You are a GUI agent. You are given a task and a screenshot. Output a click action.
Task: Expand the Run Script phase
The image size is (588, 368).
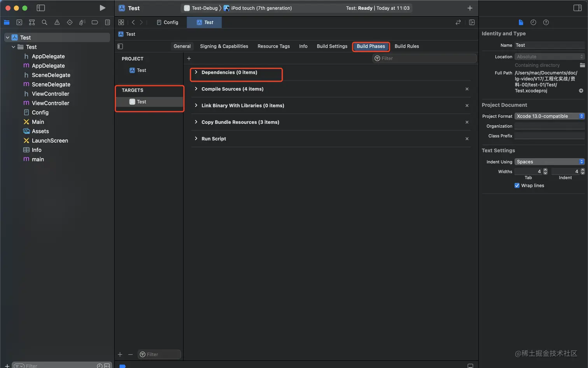(x=196, y=139)
